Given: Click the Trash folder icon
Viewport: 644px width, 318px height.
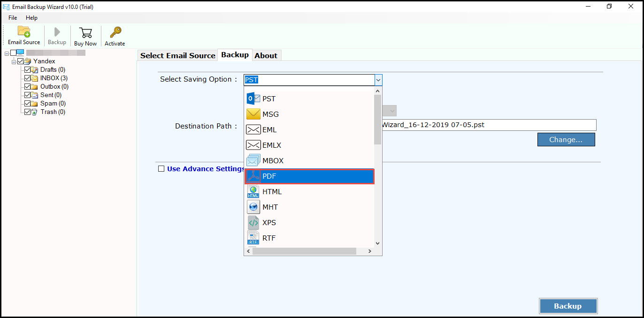Looking at the screenshot, I should coord(35,112).
